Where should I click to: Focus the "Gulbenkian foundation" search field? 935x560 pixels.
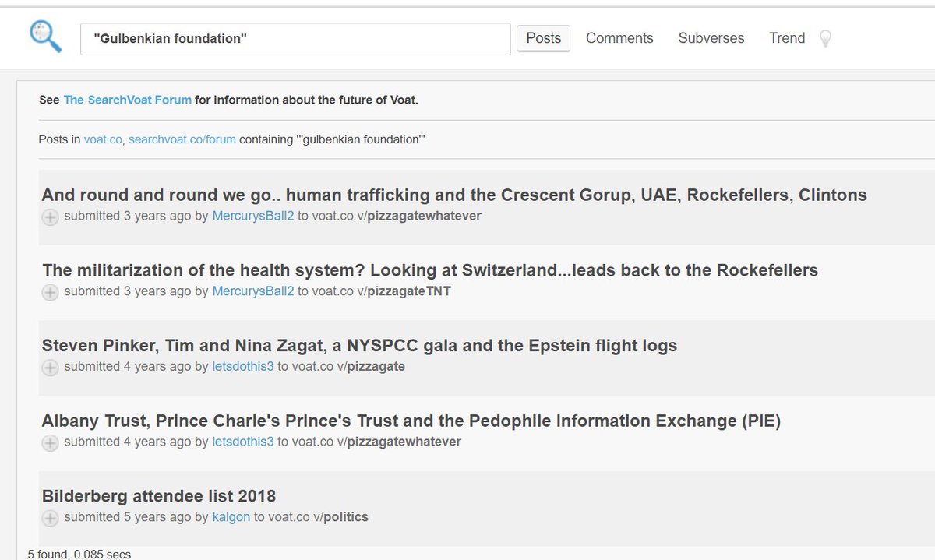295,39
